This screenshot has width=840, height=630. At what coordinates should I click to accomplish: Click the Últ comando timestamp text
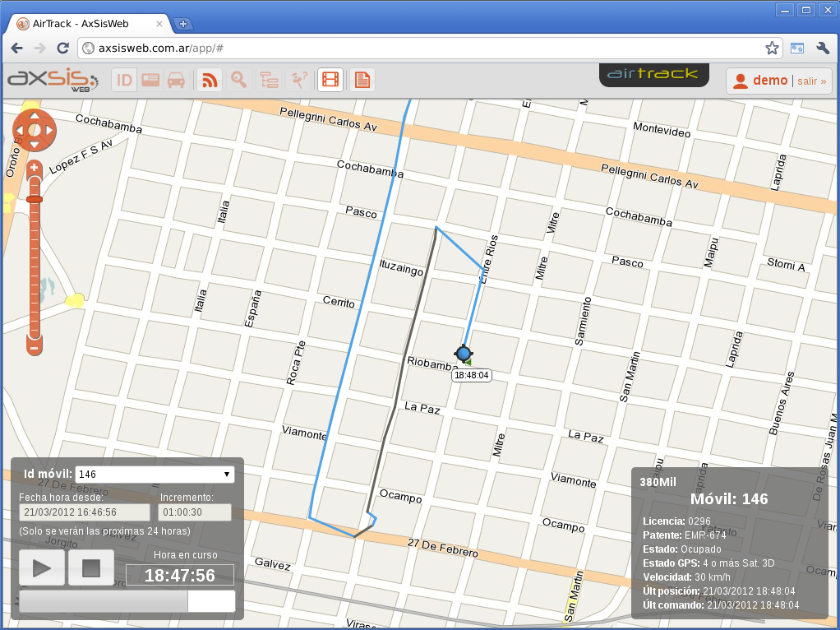[x=721, y=605]
